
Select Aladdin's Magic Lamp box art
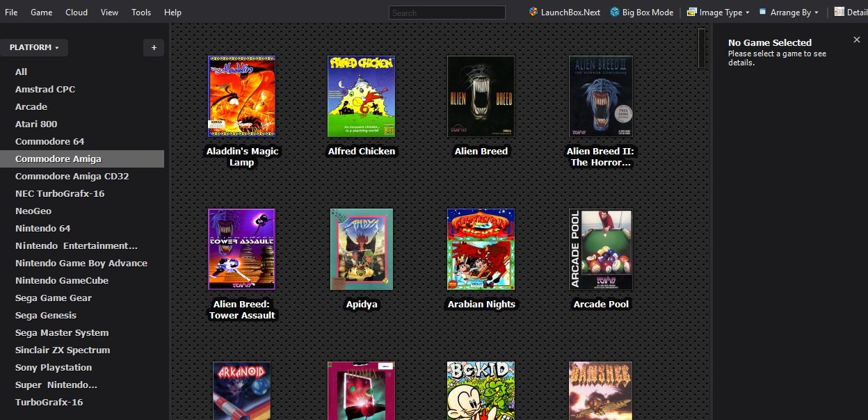(242, 97)
